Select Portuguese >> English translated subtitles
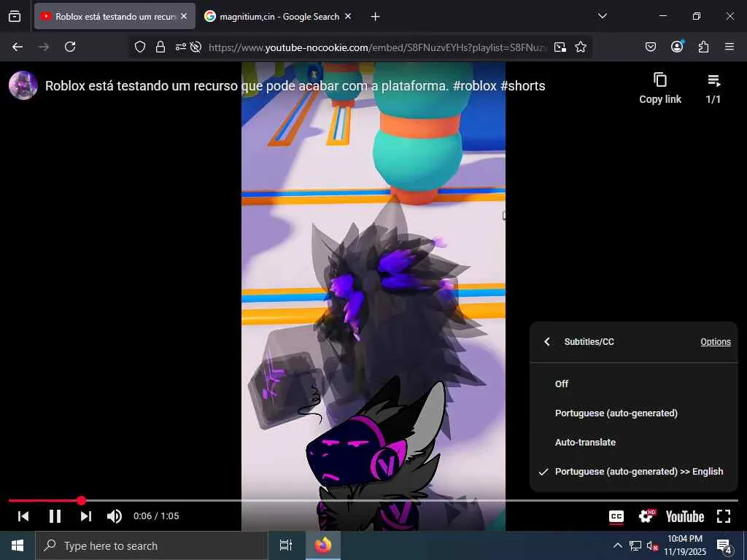This screenshot has width=747, height=560. [x=634, y=472]
